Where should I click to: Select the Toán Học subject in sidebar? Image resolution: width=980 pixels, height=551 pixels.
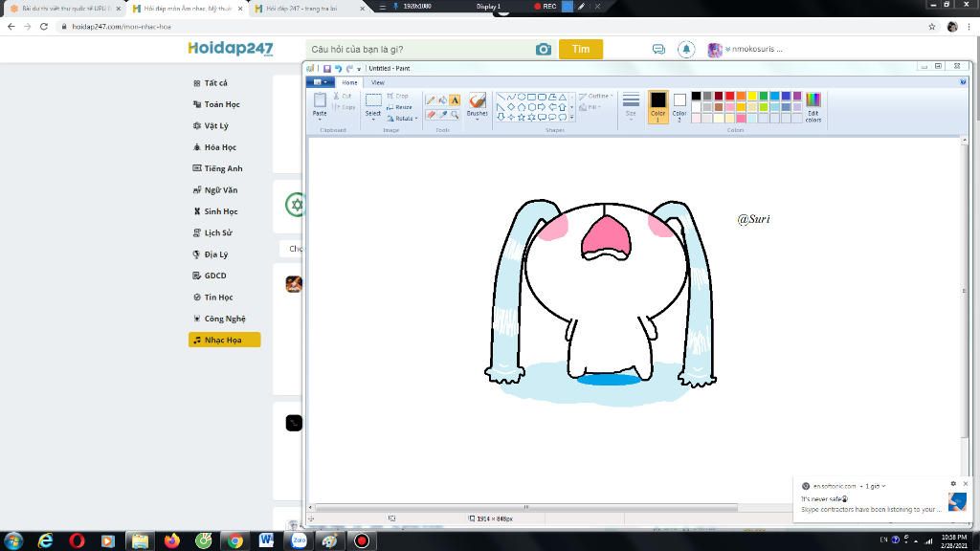(224, 104)
